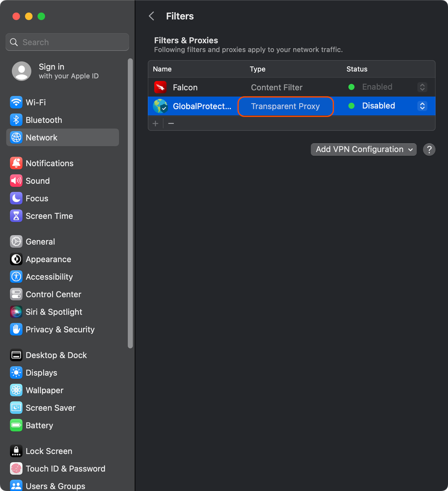This screenshot has height=491, width=448.
Task: Click the Apple ID avatar icon
Action: coord(22,71)
